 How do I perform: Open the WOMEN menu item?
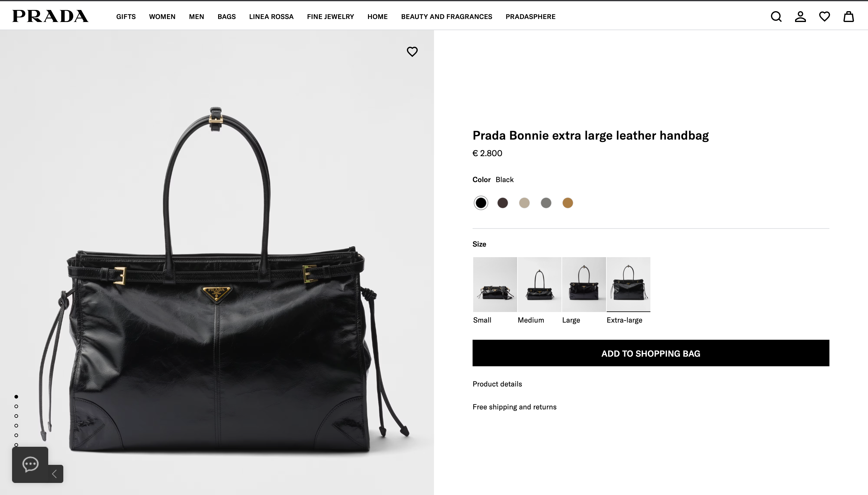point(162,16)
